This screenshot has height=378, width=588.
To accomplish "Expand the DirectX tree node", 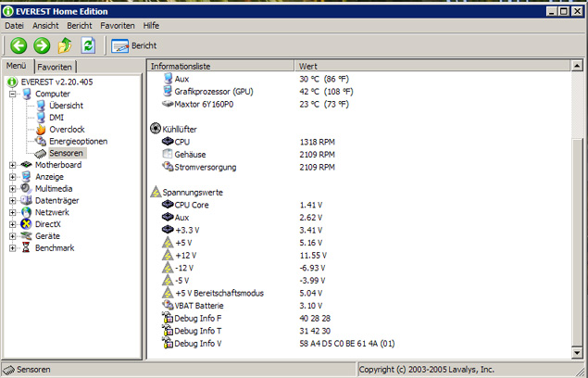I will click(x=13, y=224).
